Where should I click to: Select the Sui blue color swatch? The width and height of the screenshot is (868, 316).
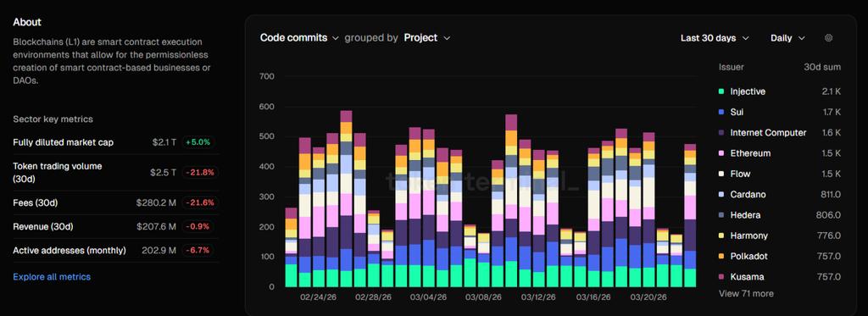click(721, 112)
